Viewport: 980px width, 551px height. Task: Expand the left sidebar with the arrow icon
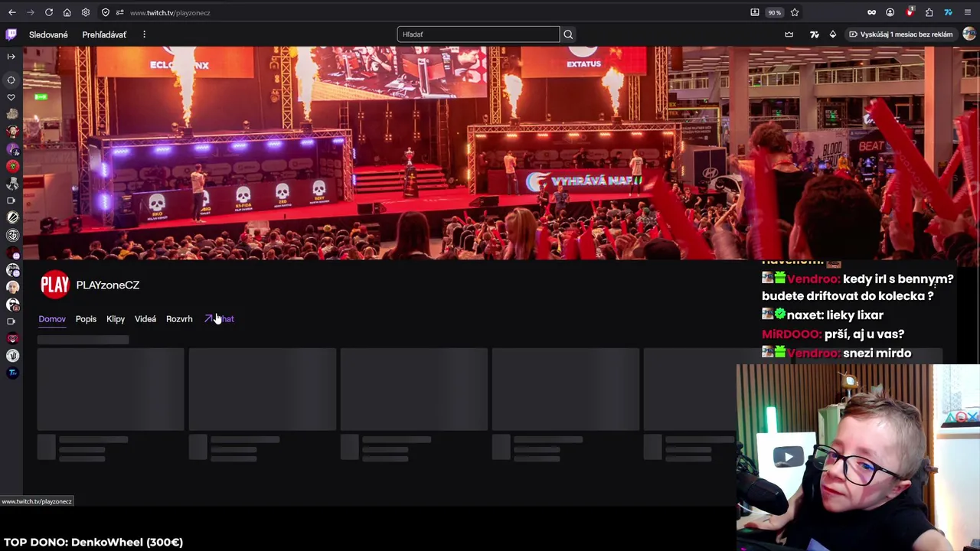pyautogui.click(x=11, y=57)
